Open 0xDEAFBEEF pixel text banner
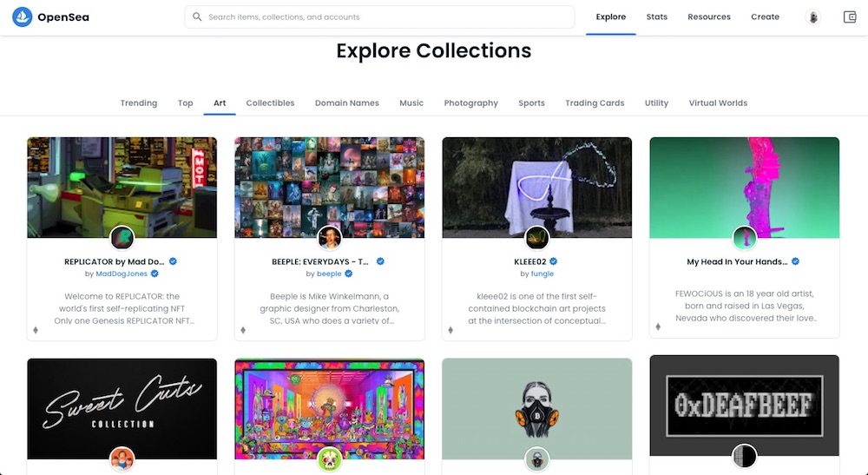Viewport: 868px width, 475px height. (x=745, y=406)
